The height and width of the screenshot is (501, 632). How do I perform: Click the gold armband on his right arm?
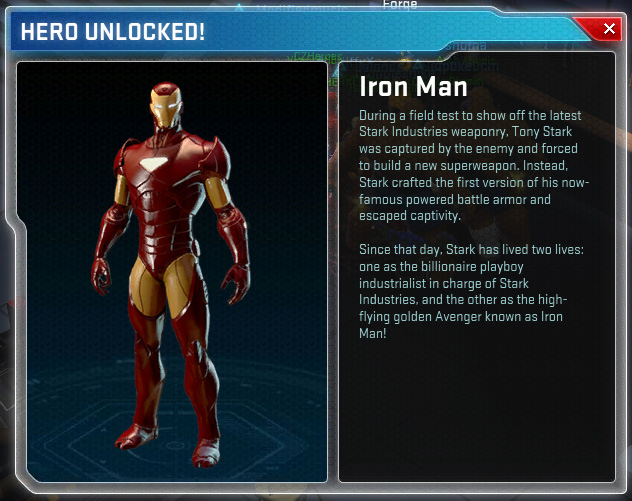click(121, 190)
